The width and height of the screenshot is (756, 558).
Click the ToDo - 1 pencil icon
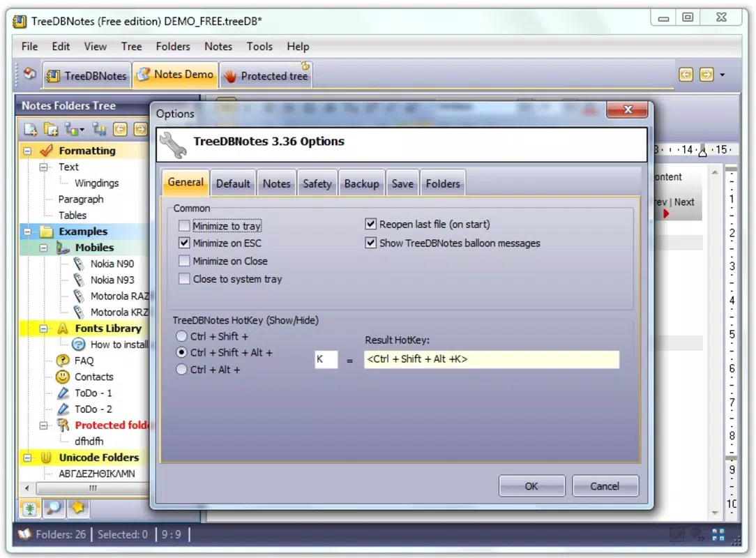63,393
